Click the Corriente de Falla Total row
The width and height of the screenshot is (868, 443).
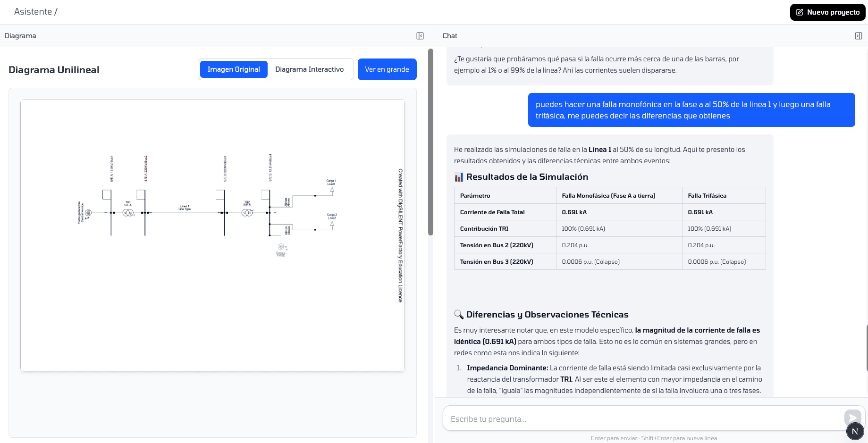[609, 212]
